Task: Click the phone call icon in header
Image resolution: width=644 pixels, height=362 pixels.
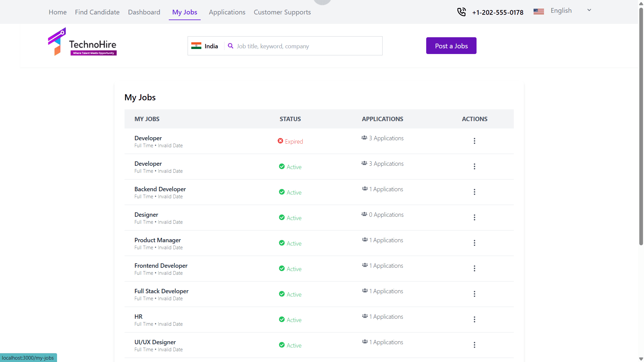Action: 461,12
